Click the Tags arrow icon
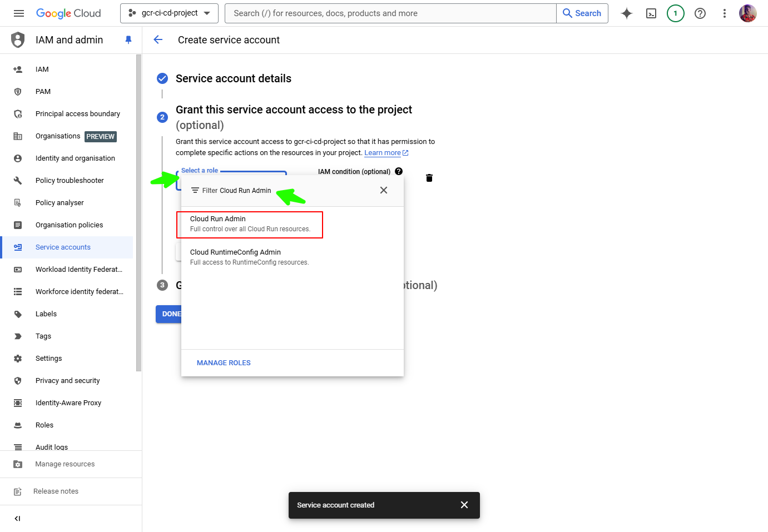This screenshot has width=768, height=532. [x=18, y=336]
